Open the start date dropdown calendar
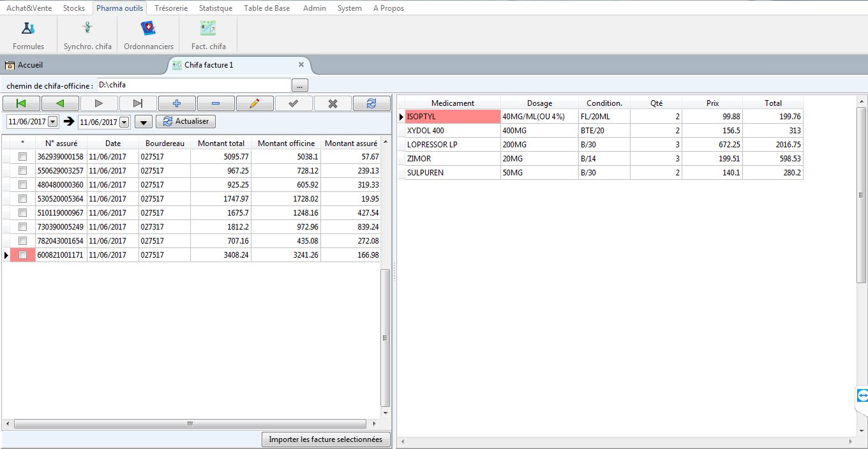Image resolution: width=868 pixels, height=449 pixels. pos(52,122)
